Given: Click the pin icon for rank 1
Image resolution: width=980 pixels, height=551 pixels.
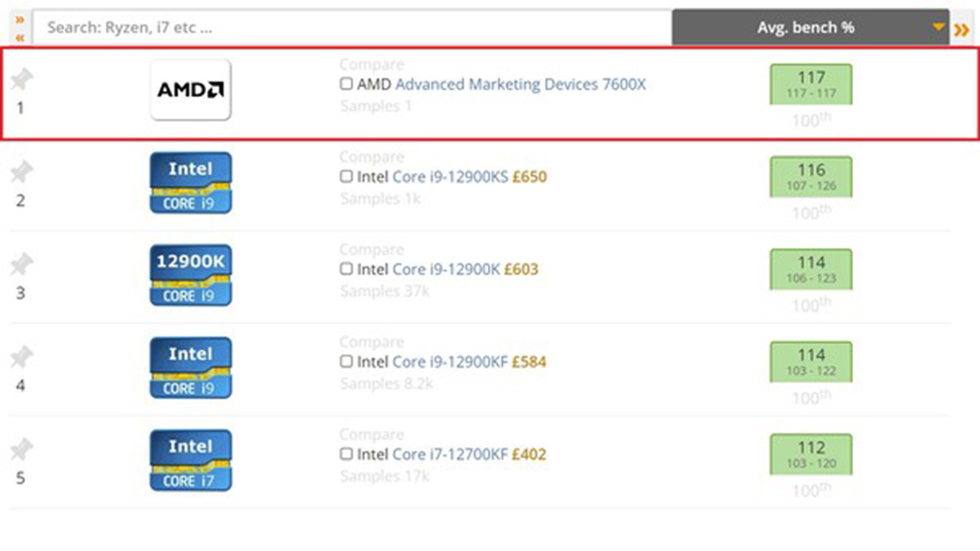Looking at the screenshot, I should (x=22, y=79).
